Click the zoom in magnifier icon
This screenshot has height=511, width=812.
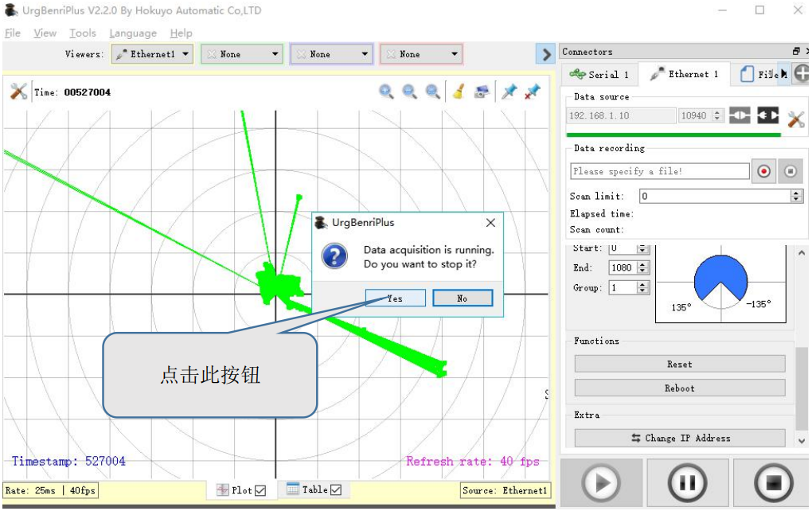(386, 92)
